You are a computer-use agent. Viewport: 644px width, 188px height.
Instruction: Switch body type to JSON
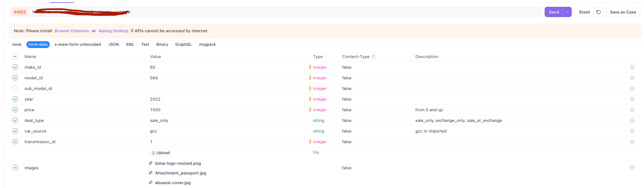(x=113, y=45)
